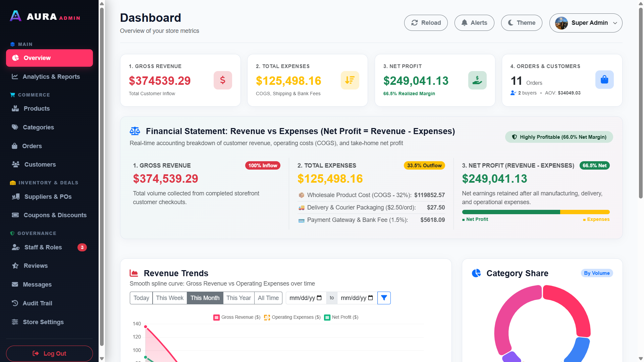Click the Super Admin avatar image

(x=561, y=23)
